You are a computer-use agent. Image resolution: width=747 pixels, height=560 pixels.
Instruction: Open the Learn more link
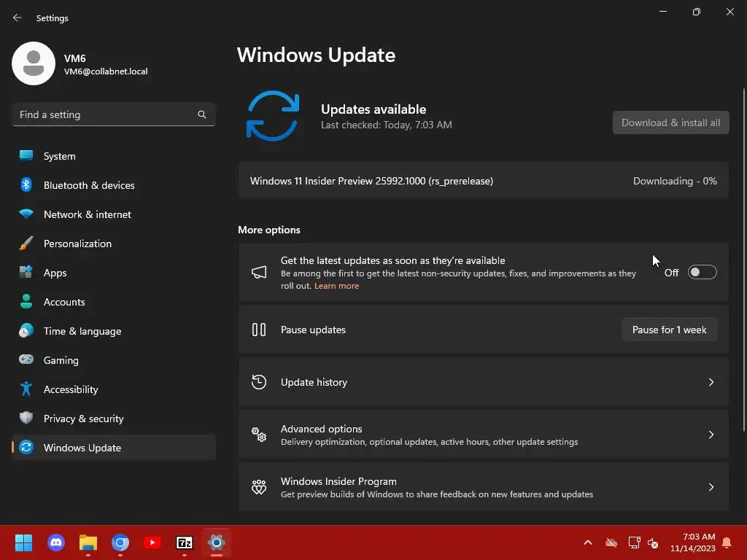click(x=337, y=286)
